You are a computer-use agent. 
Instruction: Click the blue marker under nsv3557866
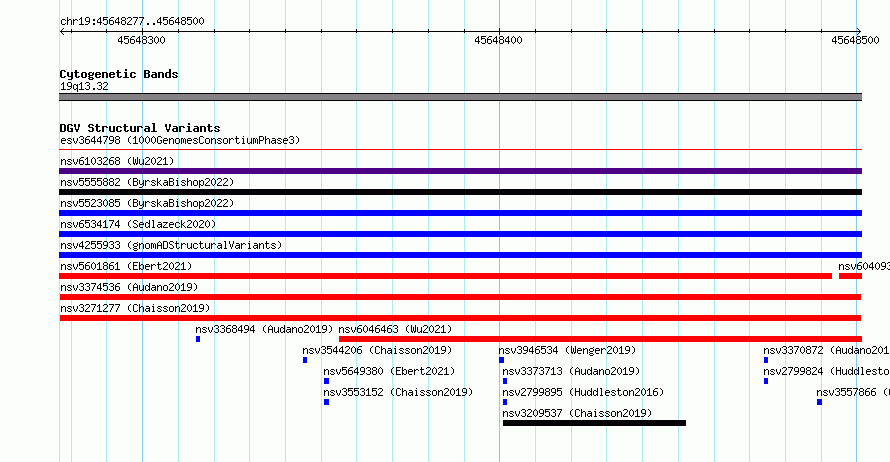pos(819,402)
